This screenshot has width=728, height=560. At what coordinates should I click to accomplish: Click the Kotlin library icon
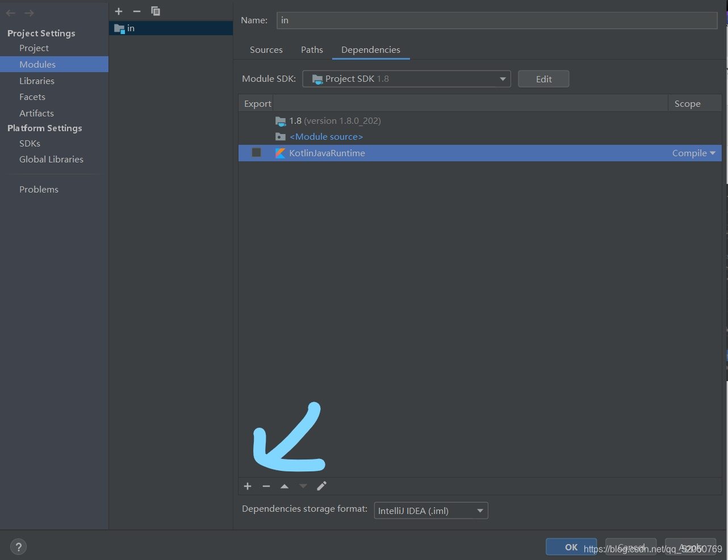280,153
